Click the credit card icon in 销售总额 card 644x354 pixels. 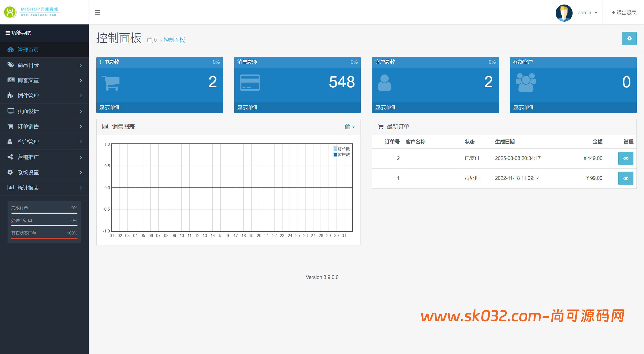point(250,83)
